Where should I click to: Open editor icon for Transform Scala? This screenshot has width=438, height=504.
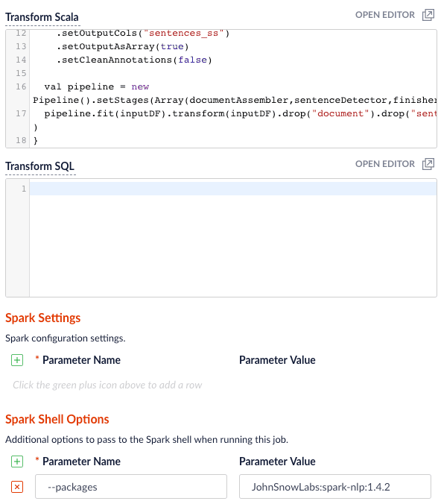tap(428, 15)
